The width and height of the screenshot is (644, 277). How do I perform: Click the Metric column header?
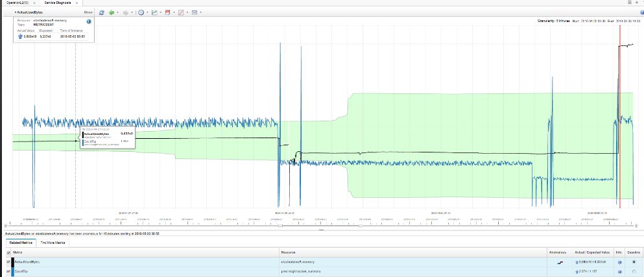[18, 252]
